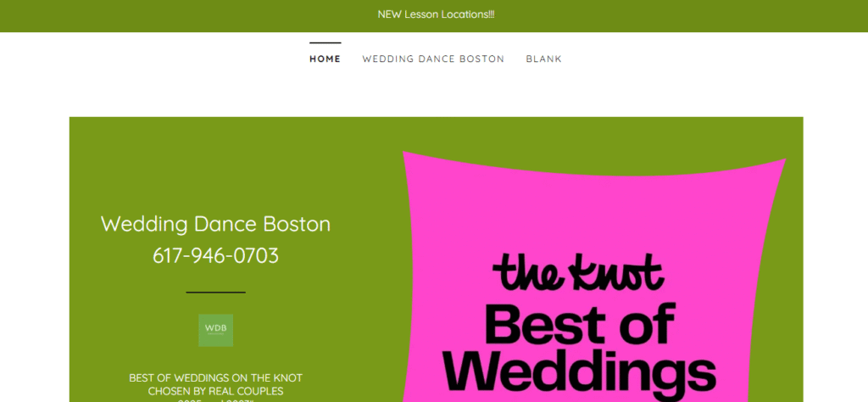Click the white margin left of the hero

[x=34, y=254]
